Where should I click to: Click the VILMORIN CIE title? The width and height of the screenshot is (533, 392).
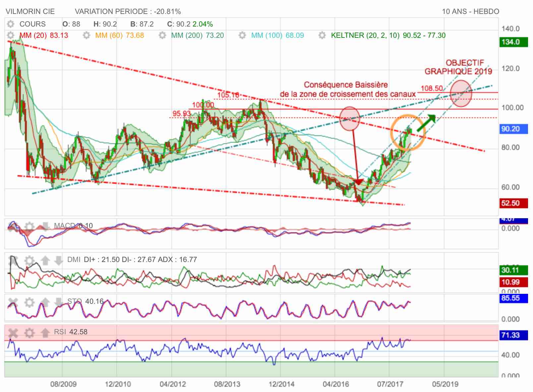pyautogui.click(x=30, y=11)
